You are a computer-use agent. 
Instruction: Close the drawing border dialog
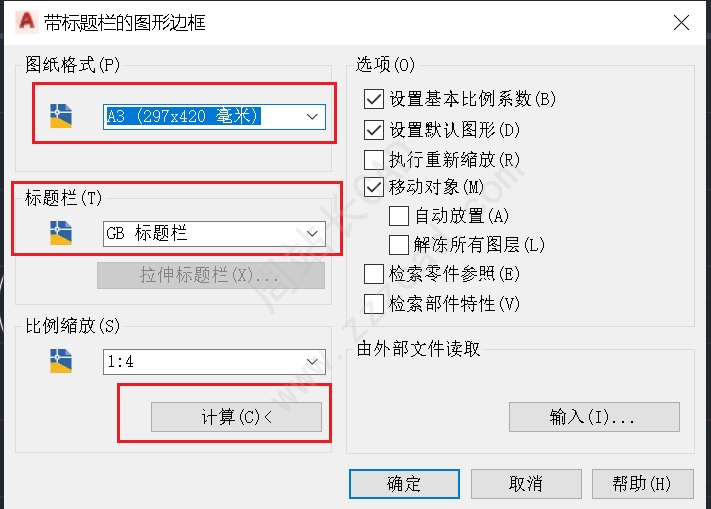tap(681, 22)
